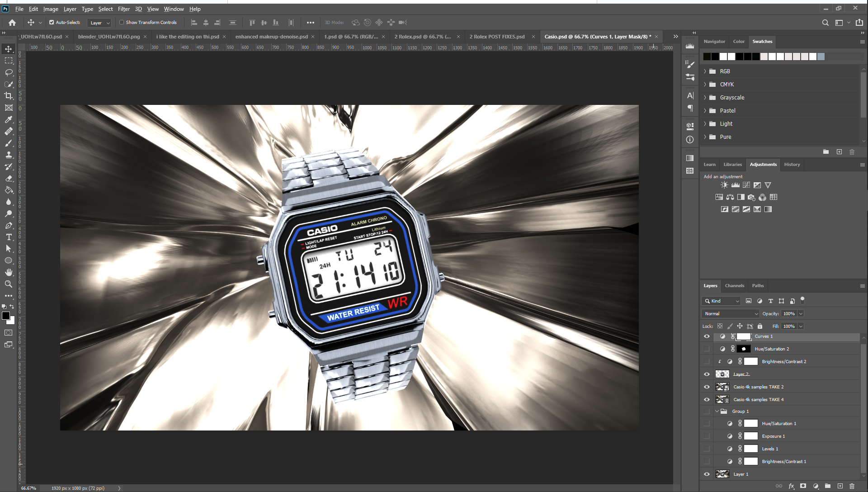Add a Brightness/Contrast adjustment icon
This screenshot has height=492, width=868.
click(724, 185)
